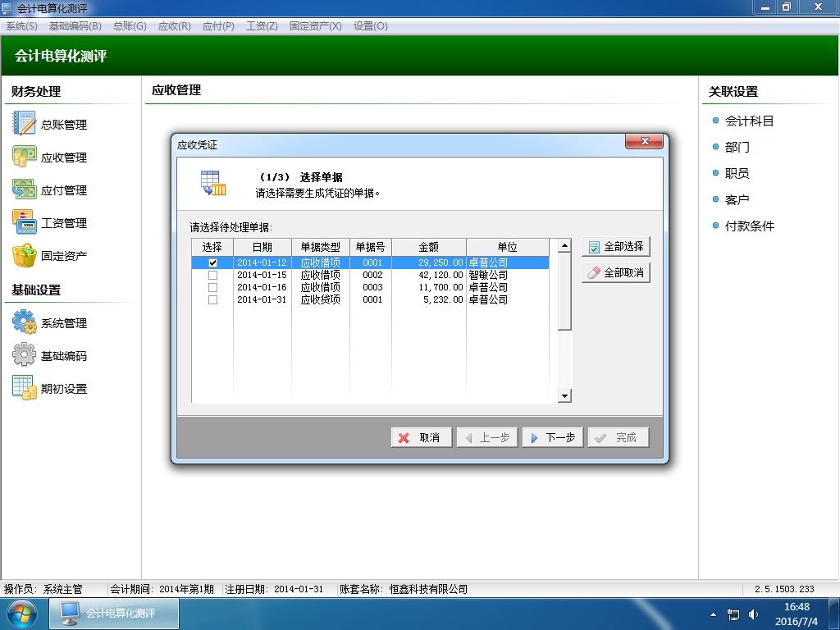Show hidden tray icons arrow
The width and height of the screenshot is (840, 630).
713,614
